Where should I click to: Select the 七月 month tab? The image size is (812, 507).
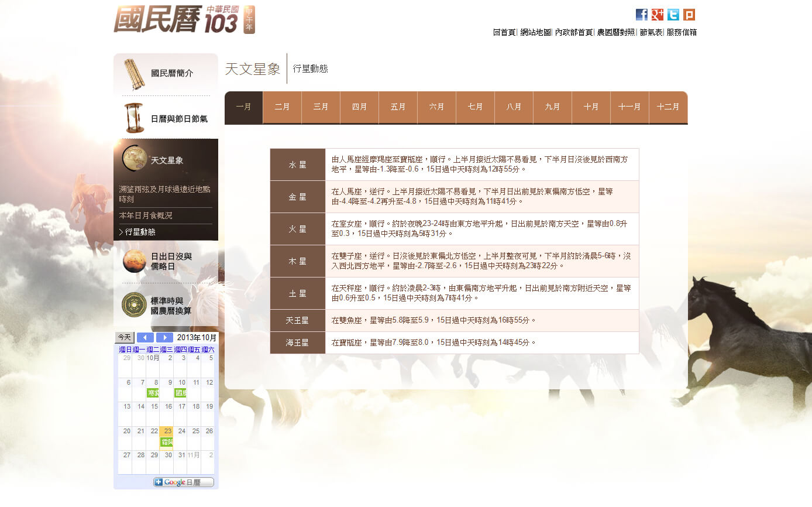point(475,107)
